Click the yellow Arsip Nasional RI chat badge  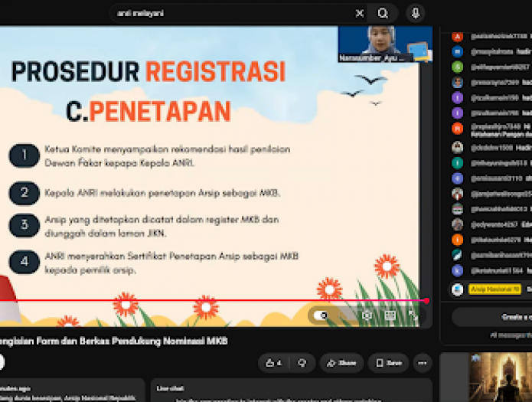click(x=495, y=289)
